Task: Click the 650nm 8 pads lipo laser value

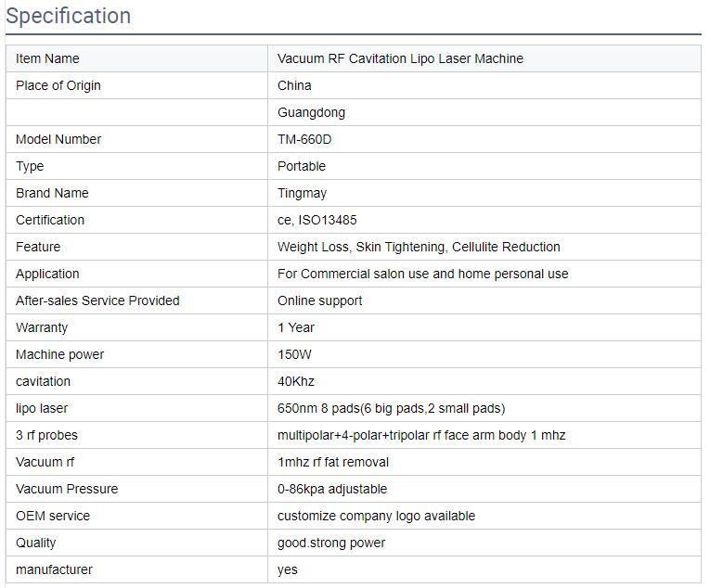Action: [x=391, y=408]
